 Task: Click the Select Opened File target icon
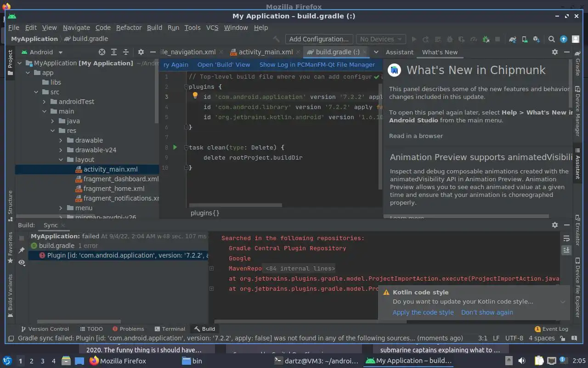[102, 52]
